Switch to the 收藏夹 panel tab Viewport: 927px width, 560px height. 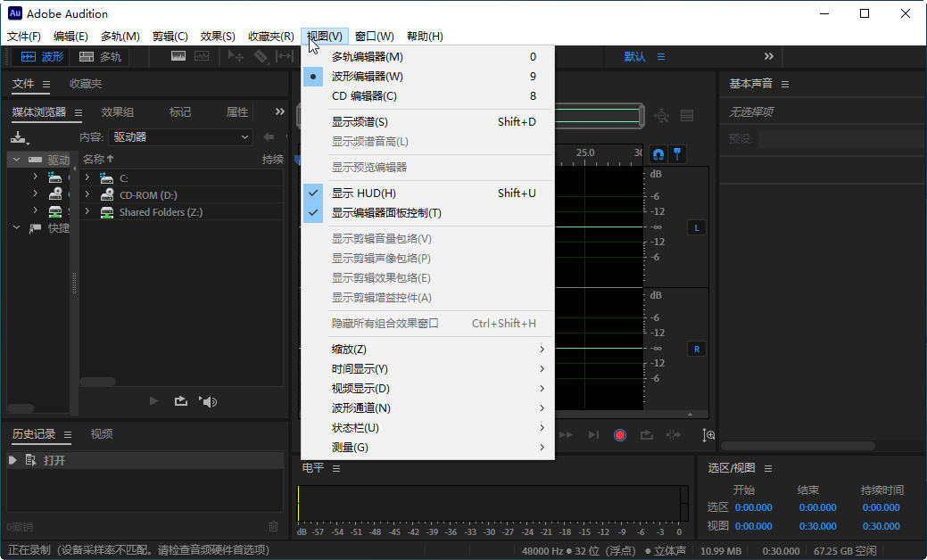click(85, 84)
